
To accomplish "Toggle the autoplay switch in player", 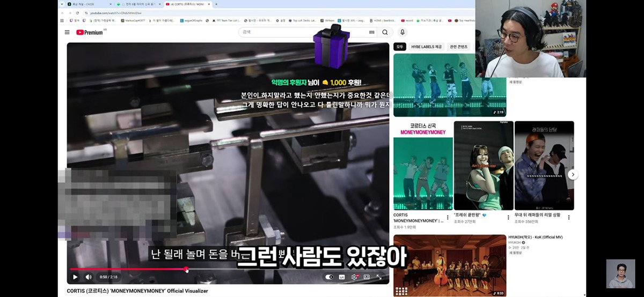I will coord(330,277).
